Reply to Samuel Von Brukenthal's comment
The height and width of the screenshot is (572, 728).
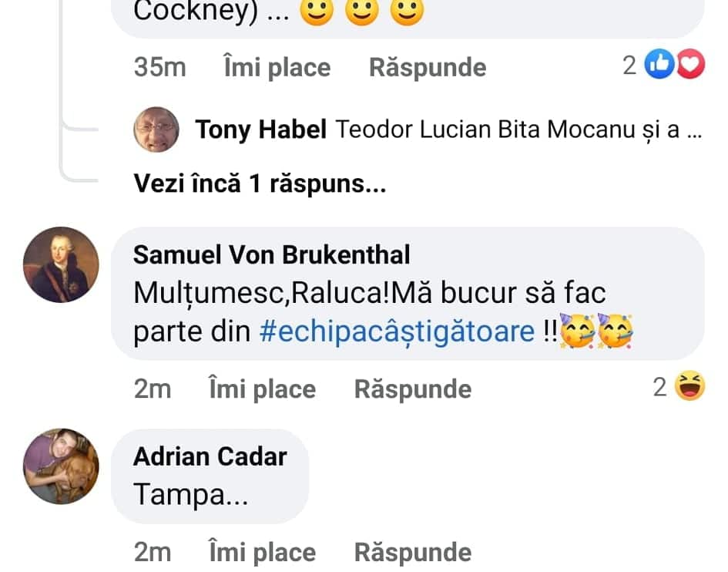[412, 389]
